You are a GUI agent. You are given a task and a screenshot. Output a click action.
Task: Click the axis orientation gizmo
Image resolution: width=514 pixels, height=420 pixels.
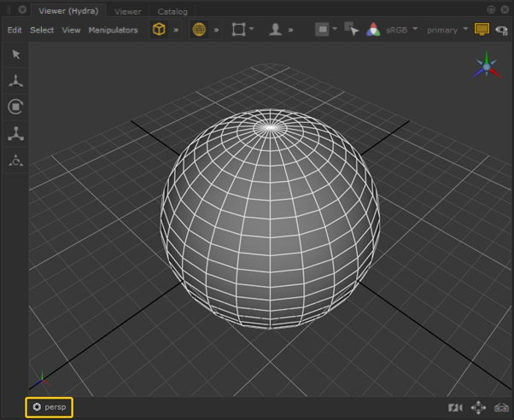pos(487,65)
